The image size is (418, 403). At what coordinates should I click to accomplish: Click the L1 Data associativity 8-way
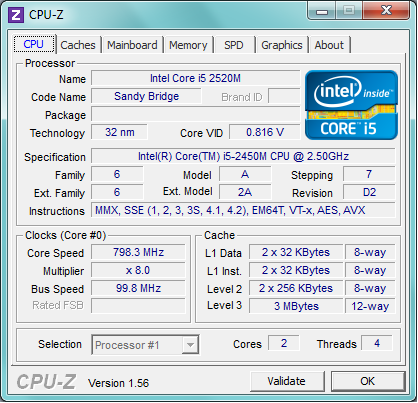click(370, 252)
